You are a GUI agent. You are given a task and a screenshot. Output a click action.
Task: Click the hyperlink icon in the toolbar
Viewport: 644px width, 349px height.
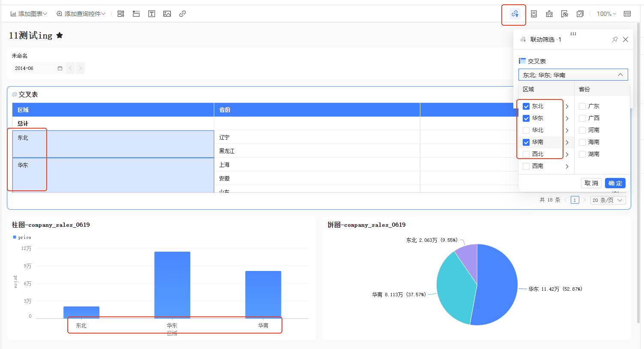click(183, 14)
